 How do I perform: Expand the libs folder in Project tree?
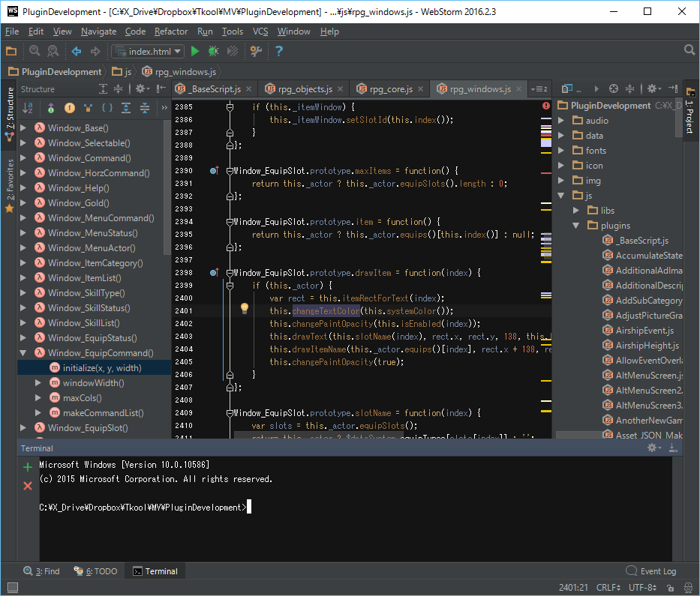576,210
